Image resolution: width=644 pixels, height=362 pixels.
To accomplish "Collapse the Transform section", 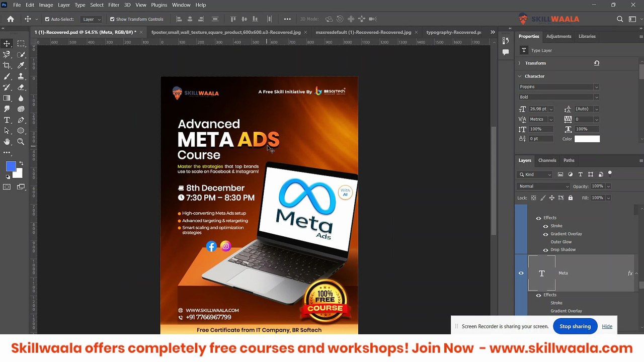I will (x=520, y=63).
